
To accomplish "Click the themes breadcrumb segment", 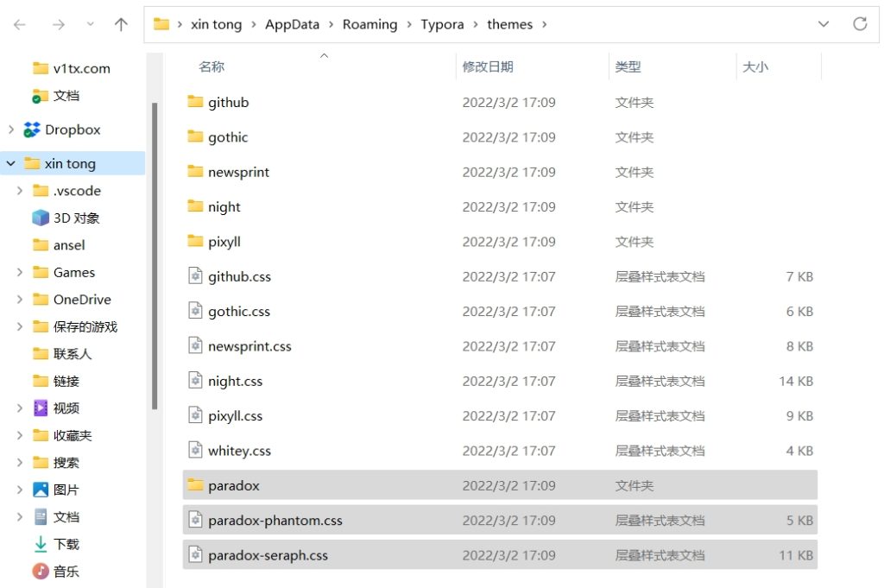I will click(x=509, y=24).
